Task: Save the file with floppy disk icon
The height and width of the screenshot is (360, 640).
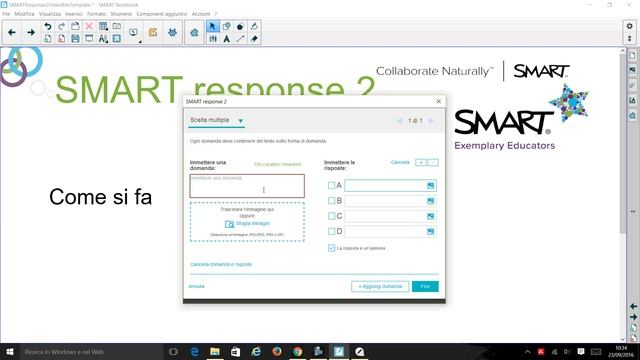Action: (75, 39)
